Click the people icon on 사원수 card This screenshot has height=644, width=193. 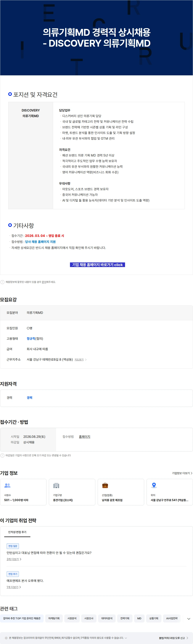(7, 485)
